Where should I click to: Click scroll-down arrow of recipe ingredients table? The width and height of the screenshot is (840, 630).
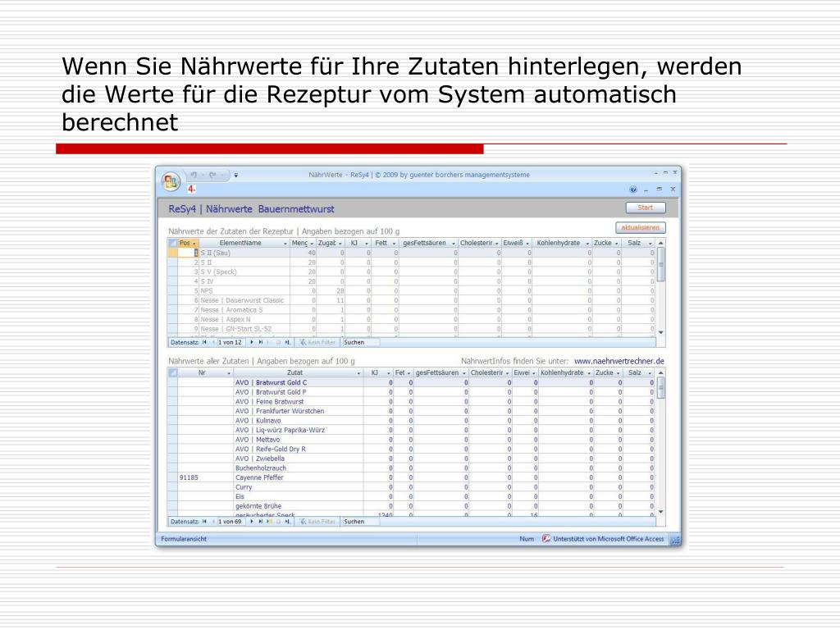[661, 333]
